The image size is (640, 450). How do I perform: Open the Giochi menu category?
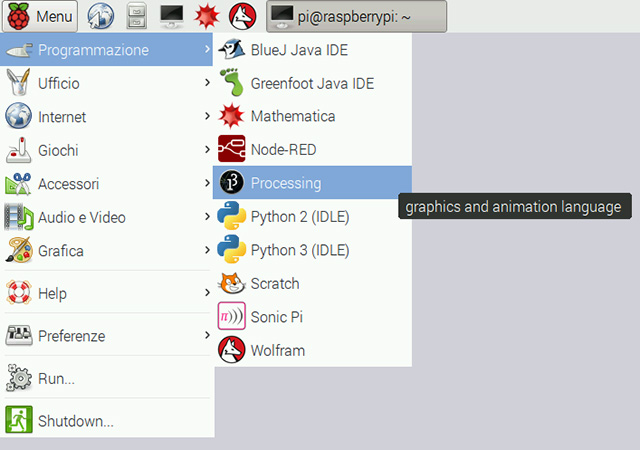pyautogui.click(x=58, y=150)
